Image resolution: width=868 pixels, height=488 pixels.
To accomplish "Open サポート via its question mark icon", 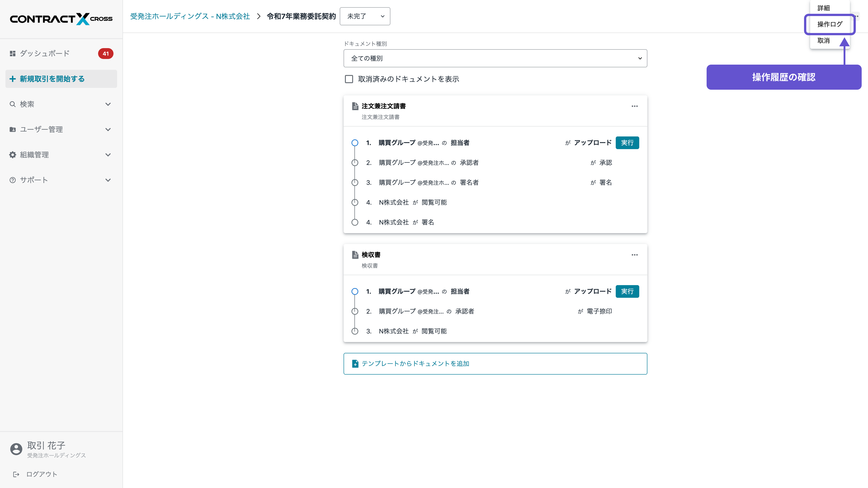I will 12,180.
